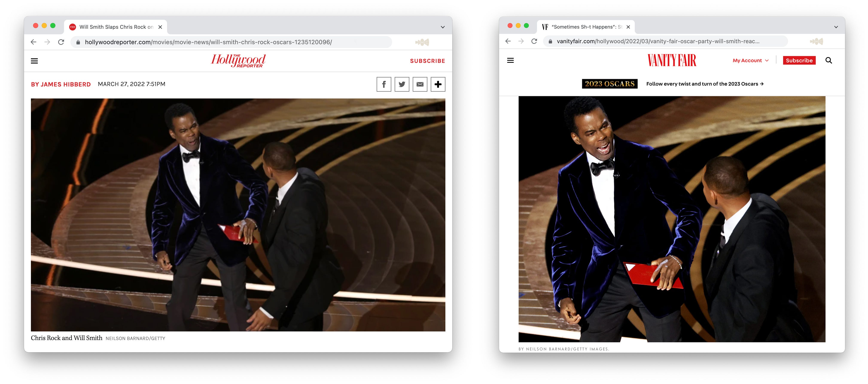Click SUBSCRIBE link on Hollywood Reporter
Viewport: 868px width, 384px height.
[x=428, y=61]
